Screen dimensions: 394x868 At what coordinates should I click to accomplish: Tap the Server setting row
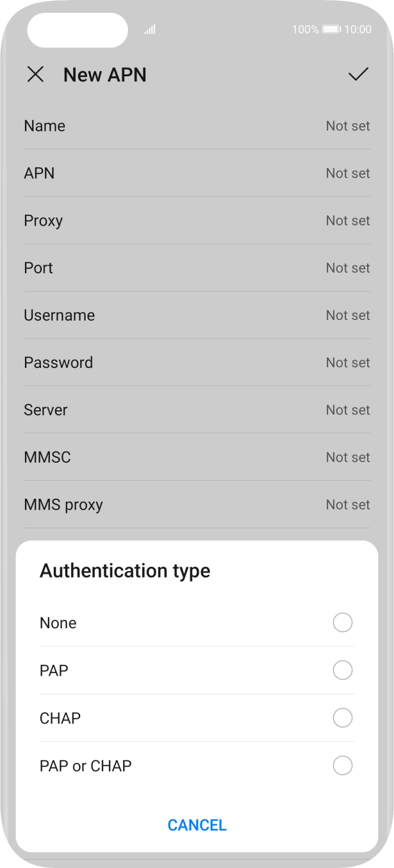(x=197, y=410)
